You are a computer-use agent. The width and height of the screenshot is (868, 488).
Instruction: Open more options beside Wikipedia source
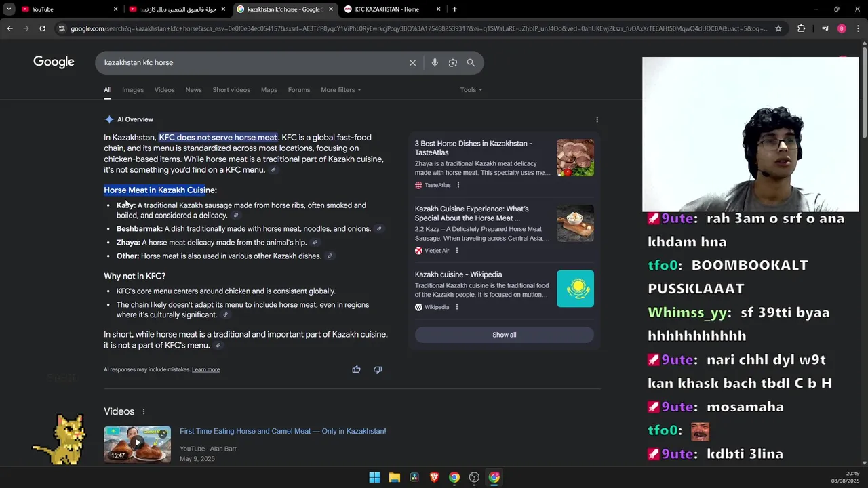tap(457, 307)
